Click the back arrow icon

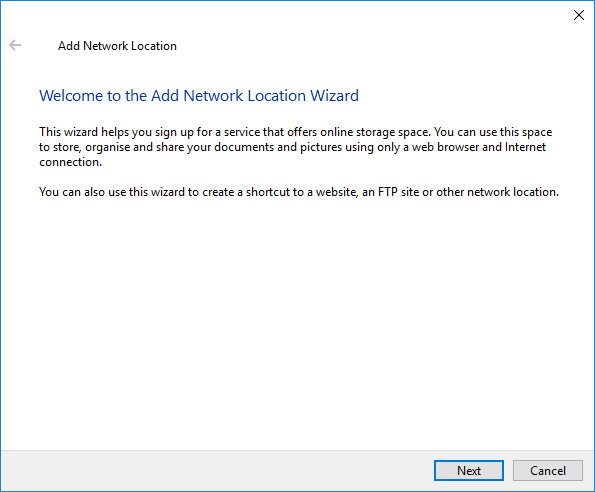[15, 45]
